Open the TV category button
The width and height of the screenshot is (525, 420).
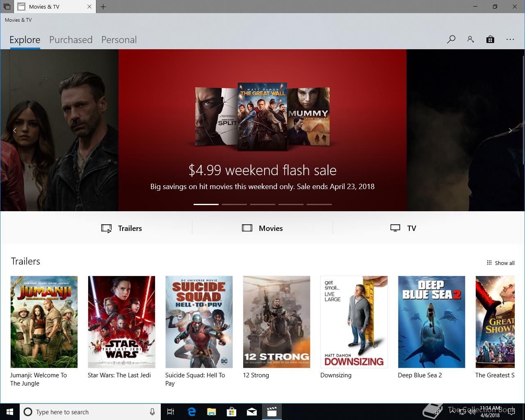coord(403,228)
